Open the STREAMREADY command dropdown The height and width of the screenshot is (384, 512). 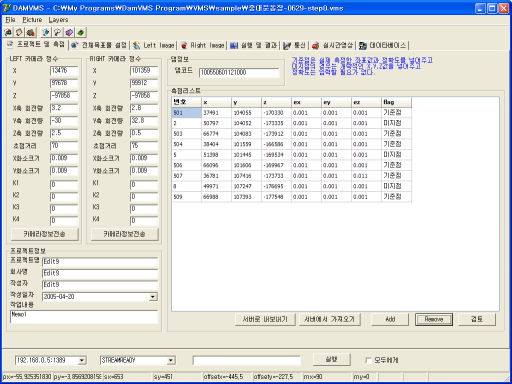coord(171,360)
